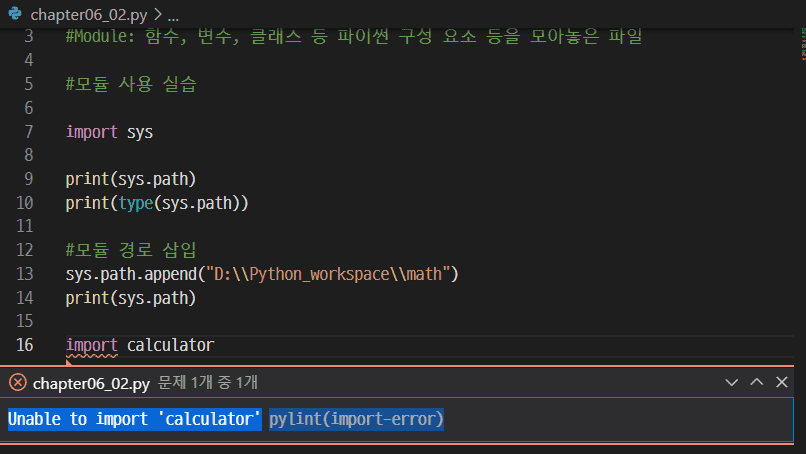Click the '문제 1개 중 1개' problem counter
The image size is (806, 454).
click(x=208, y=382)
